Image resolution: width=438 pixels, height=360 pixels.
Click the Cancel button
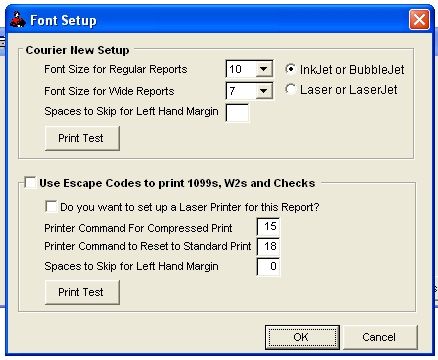[x=380, y=337]
